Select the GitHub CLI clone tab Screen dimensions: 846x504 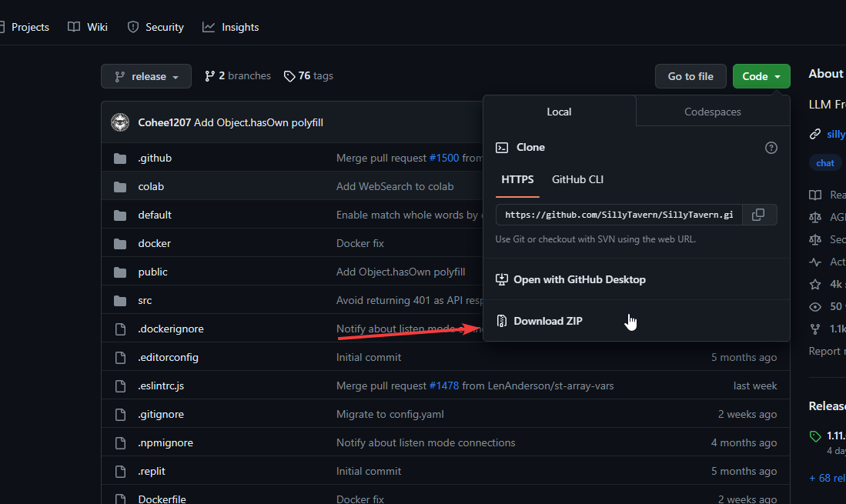pyautogui.click(x=577, y=180)
